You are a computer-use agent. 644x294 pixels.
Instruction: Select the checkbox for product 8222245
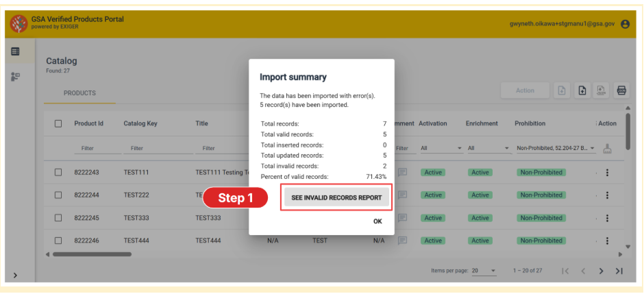coord(58,218)
